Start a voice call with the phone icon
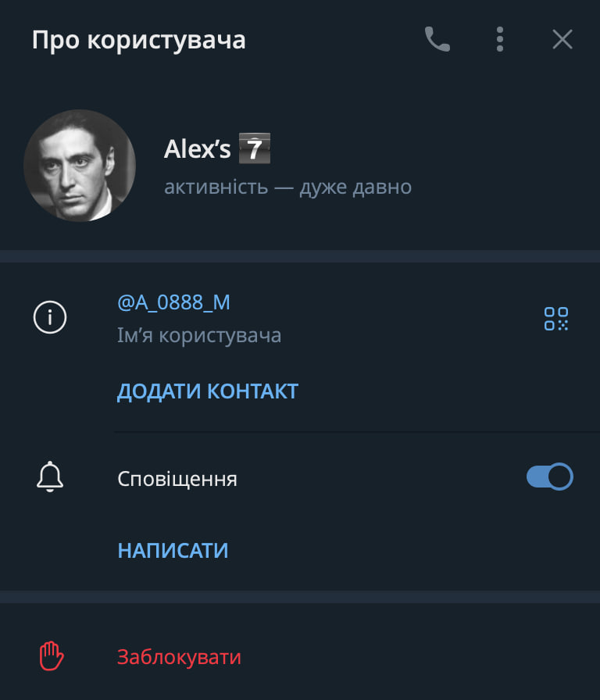 tap(437, 39)
